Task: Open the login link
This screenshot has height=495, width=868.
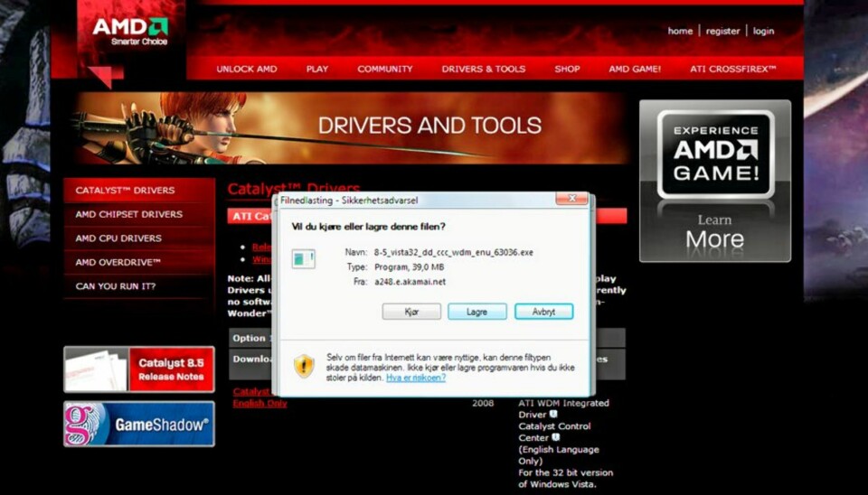Action: point(763,32)
